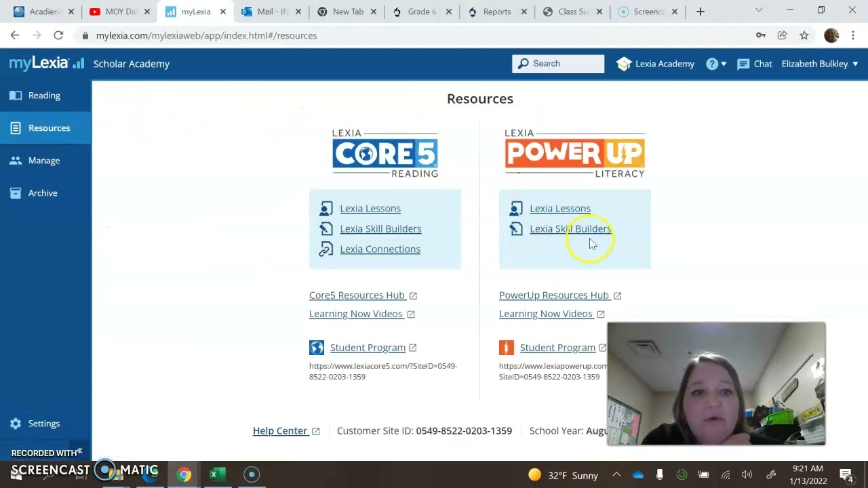This screenshot has height=488, width=868.
Task: Go back to the previous page
Action: (x=15, y=35)
